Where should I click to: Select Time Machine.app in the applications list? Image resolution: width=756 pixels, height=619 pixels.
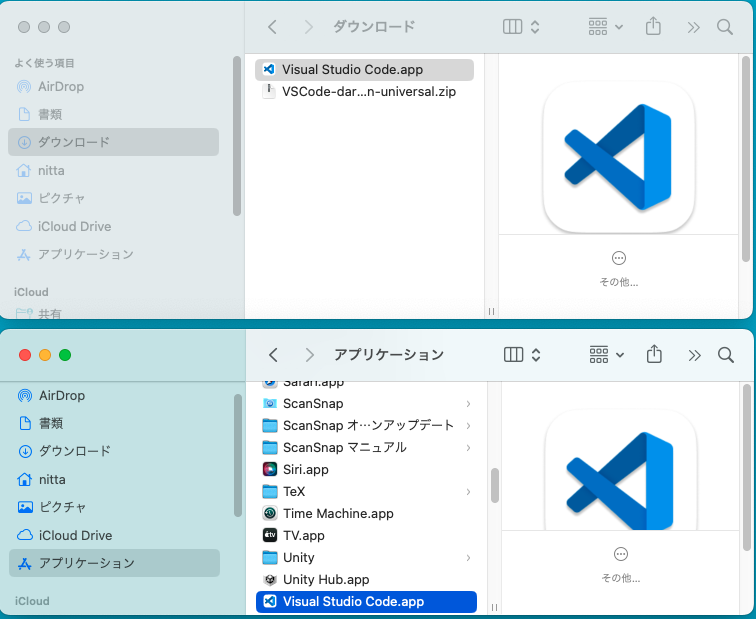click(338, 513)
